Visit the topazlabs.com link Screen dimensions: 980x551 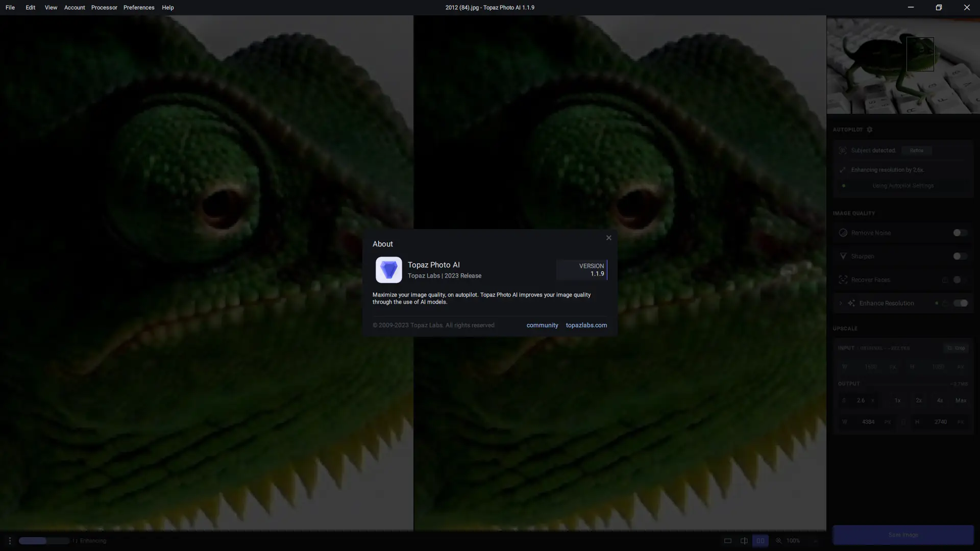tap(586, 325)
